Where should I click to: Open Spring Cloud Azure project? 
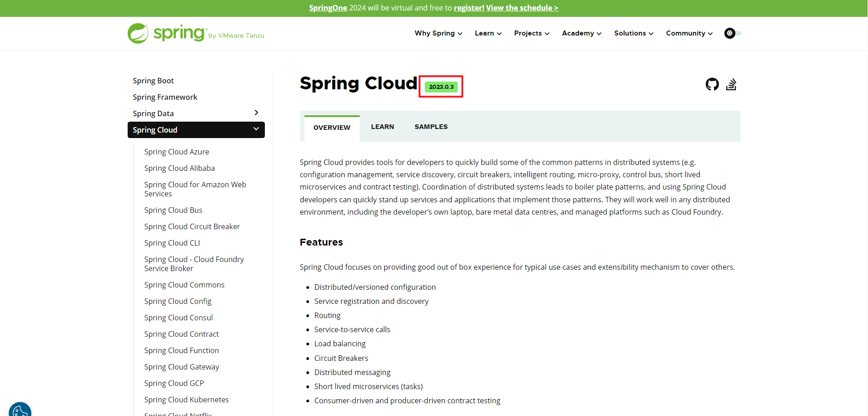177,152
